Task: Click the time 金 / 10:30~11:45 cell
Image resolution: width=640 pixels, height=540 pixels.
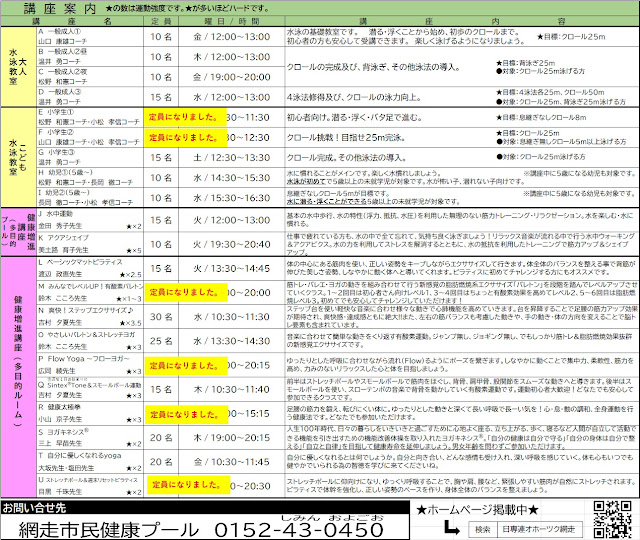Action: click(232, 462)
